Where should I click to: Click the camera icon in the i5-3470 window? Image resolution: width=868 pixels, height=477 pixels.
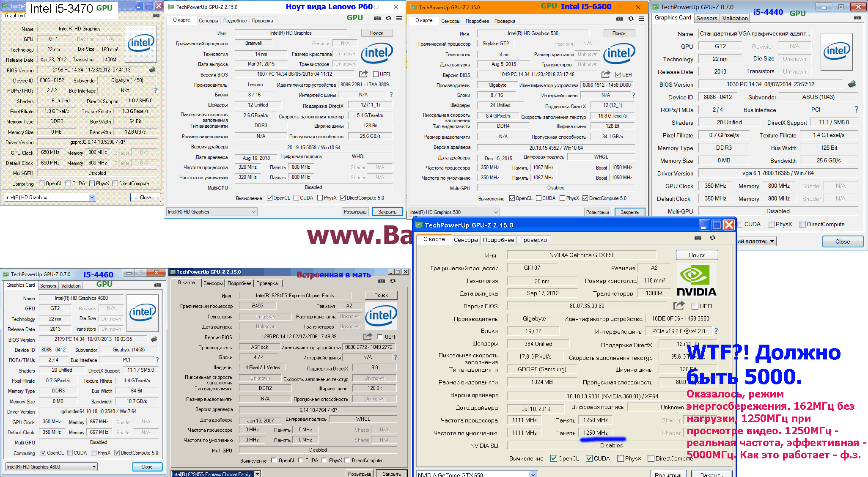click(x=156, y=15)
